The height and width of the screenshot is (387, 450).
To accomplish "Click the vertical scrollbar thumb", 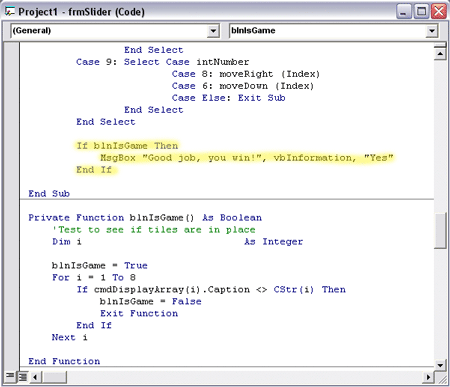I will coord(440,231).
